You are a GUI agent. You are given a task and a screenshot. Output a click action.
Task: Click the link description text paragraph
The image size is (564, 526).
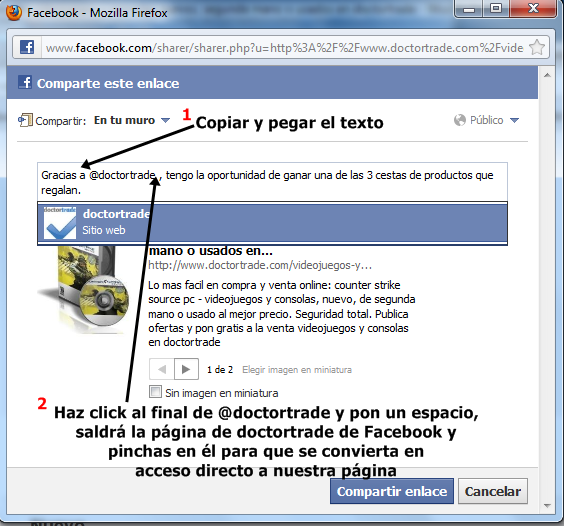(x=282, y=313)
